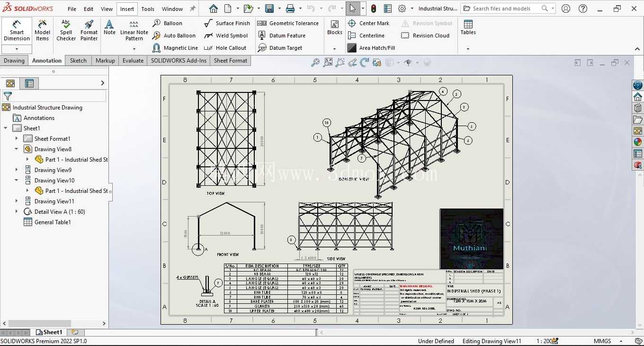Screen dimensions: 644x346
Task: Expand the Sheet Format1 node
Action: point(17,139)
